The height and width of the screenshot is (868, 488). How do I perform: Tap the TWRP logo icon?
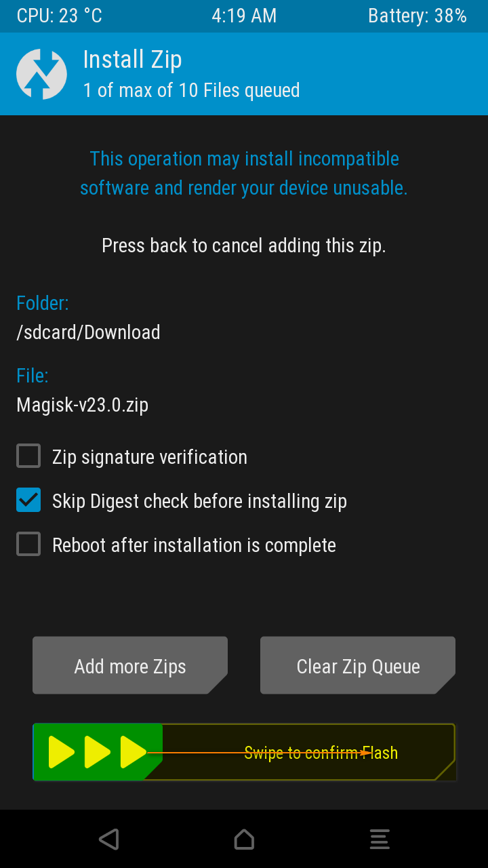click(41, 74)
